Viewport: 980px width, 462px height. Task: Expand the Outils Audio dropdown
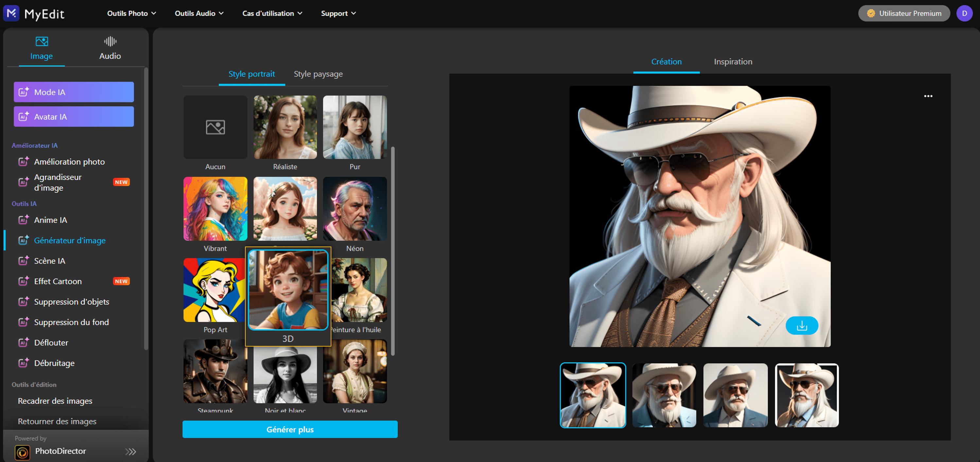pos(199,13)
